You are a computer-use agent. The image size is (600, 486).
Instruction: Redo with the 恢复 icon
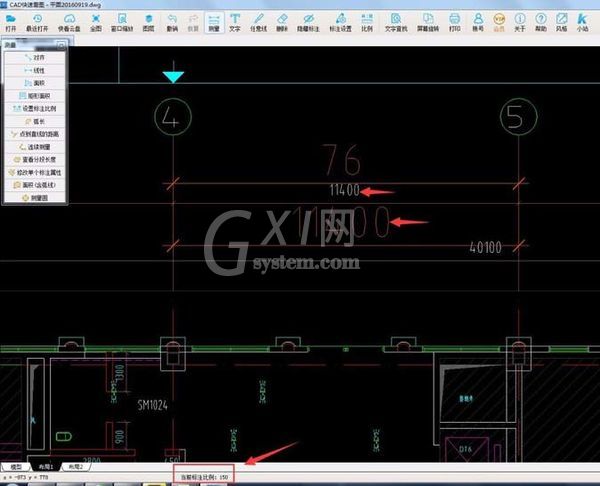(193, 23)
